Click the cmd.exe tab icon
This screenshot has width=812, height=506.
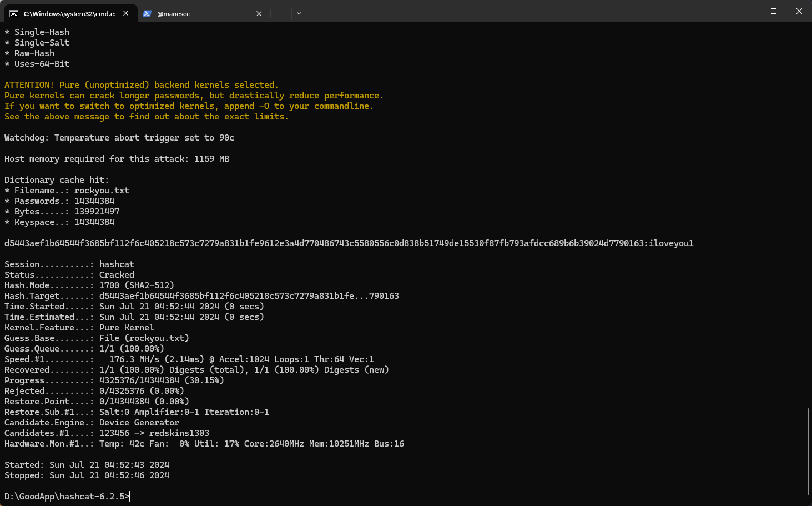(x=14, y=13)
